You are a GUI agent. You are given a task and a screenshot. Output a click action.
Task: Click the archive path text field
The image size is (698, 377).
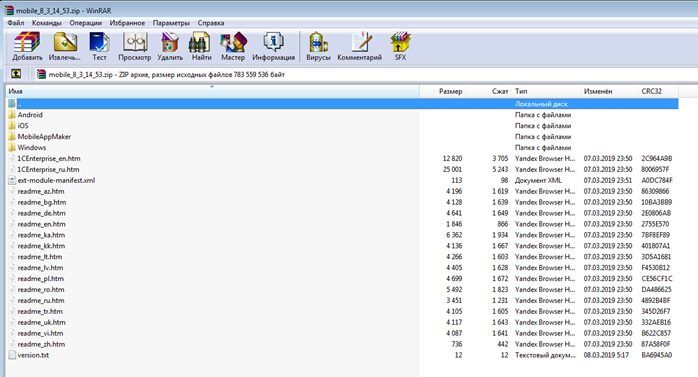click(365, 74)
